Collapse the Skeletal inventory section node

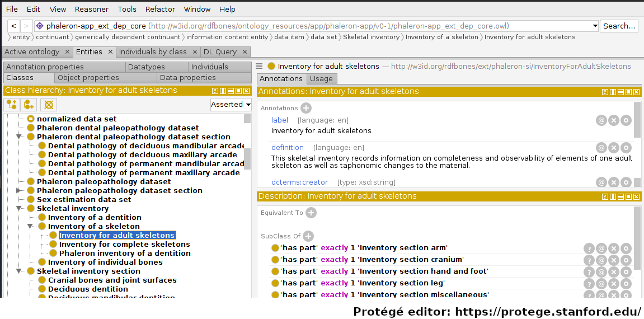click(18, 271)
